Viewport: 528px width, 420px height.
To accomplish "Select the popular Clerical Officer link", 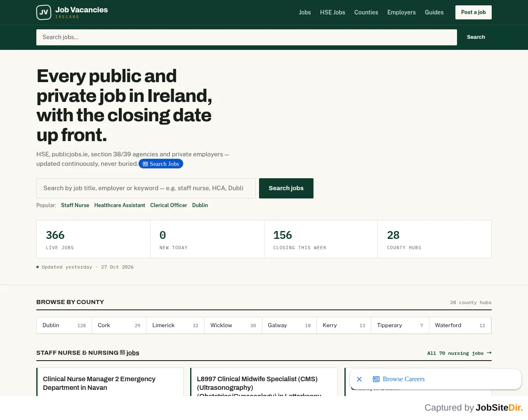I will pyautogui.click(x=169, y=205).
